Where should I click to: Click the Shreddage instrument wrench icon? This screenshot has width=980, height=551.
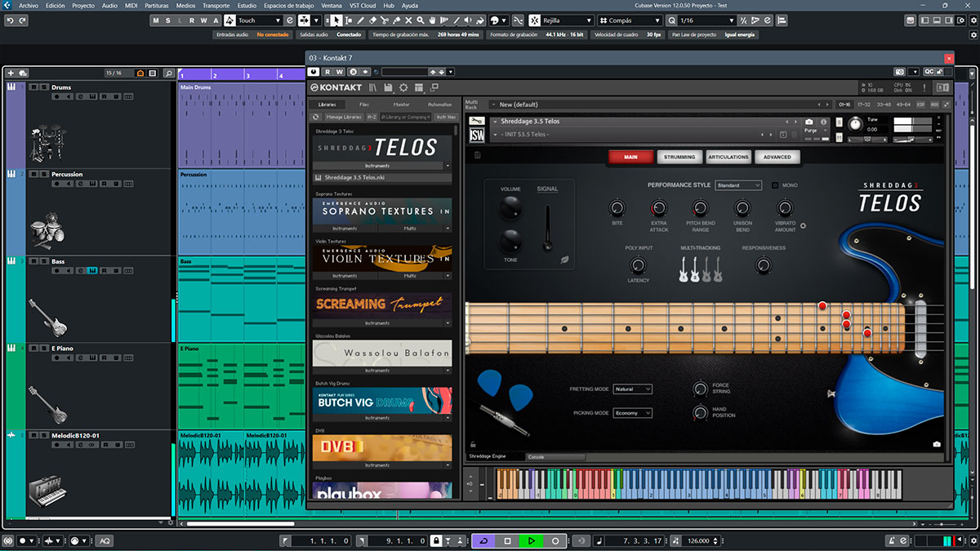coord(477,121)
